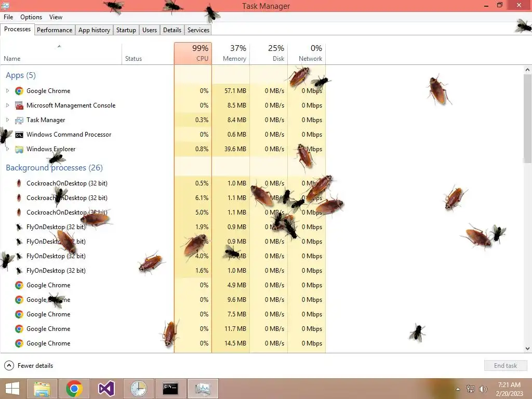
Task: Switch to the Services tab
Action: [198, 30]
